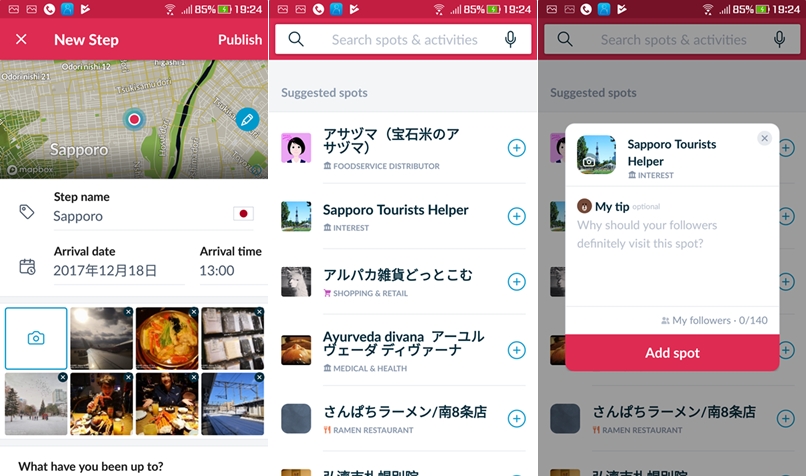Tap search icon in dimmed right search bar
806x476 pixels.
pyautogui.click(x=565, y=39)
